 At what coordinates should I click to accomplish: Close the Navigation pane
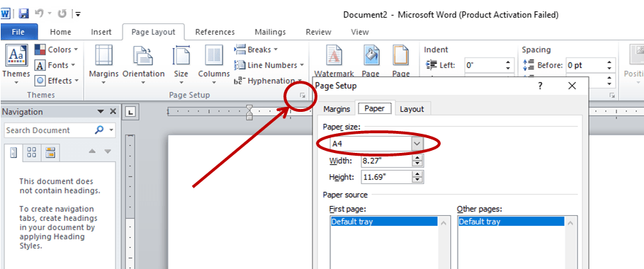click(x=113, y=112)
